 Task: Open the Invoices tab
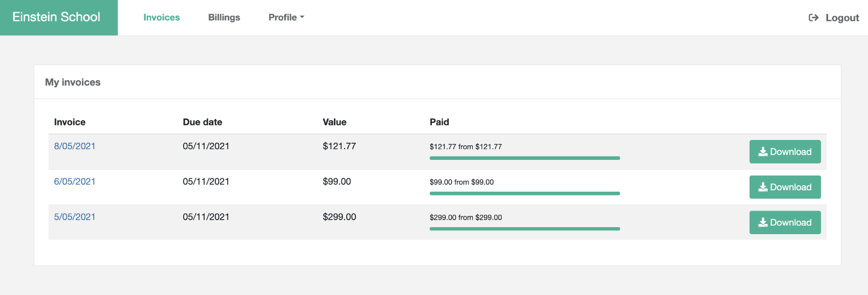point(162,17)
